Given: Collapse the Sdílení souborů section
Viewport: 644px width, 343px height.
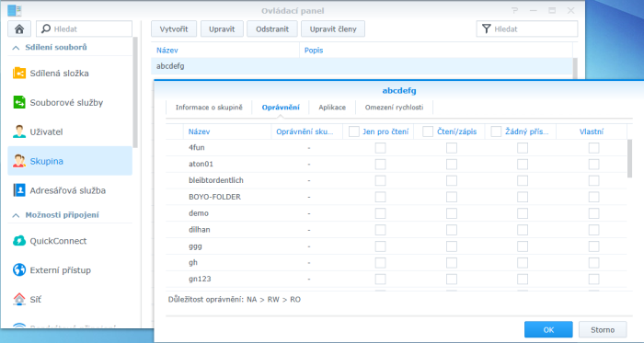Looking at the screenshot, I should pos(16,48).
